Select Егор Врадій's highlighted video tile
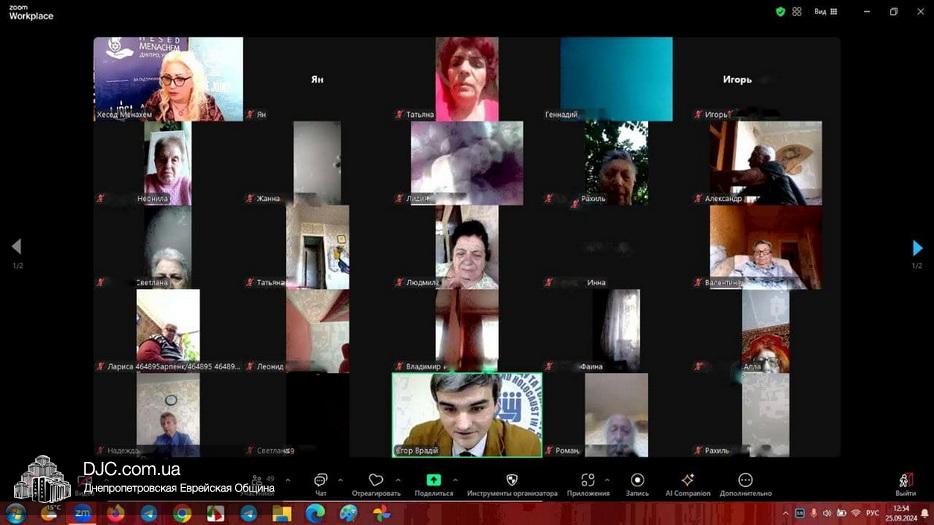Screen dimensions: 934x525 point(466,414)
